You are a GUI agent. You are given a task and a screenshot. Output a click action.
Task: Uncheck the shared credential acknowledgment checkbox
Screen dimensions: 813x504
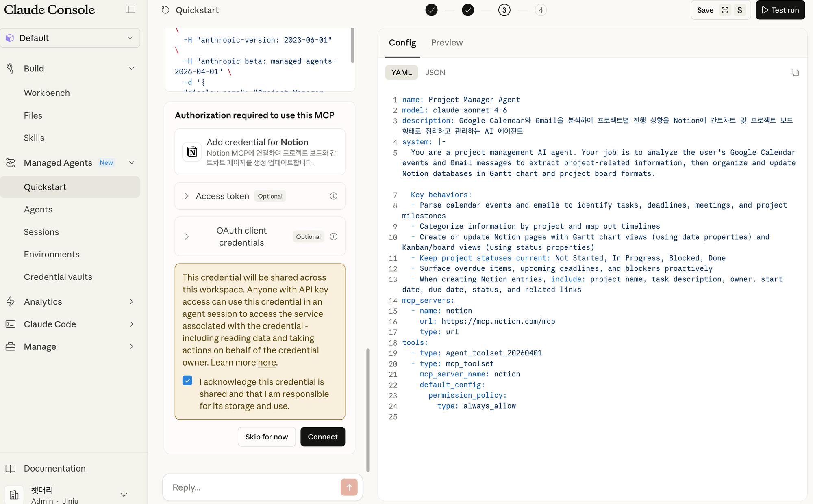[x=187, y=381]
